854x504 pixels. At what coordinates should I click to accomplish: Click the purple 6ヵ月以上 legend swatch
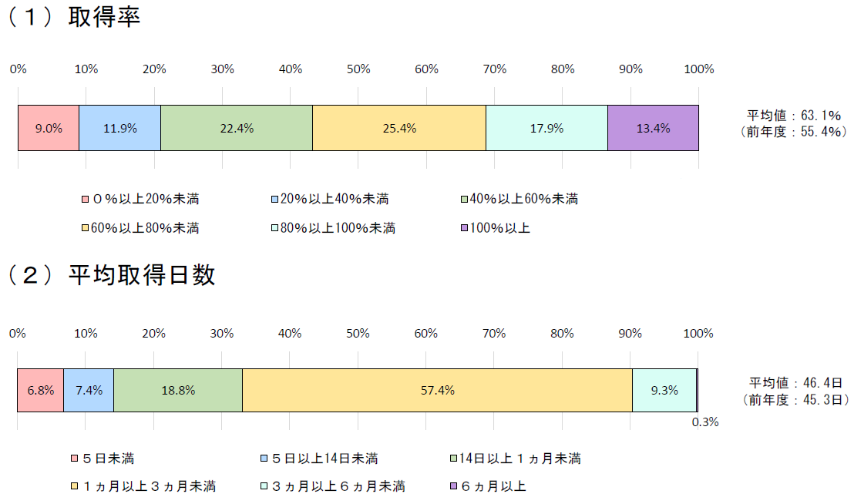coord(453,487)
